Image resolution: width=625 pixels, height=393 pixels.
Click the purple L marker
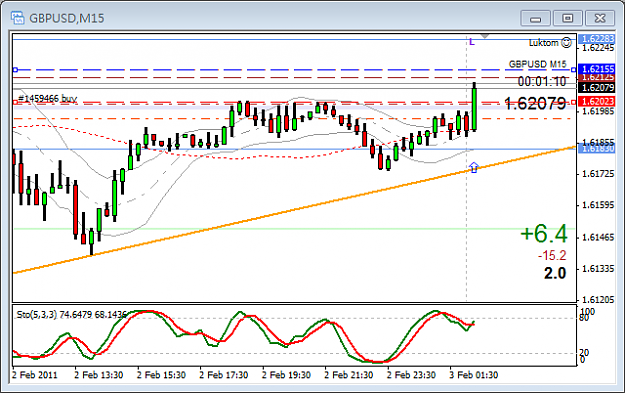coord(472,42)
